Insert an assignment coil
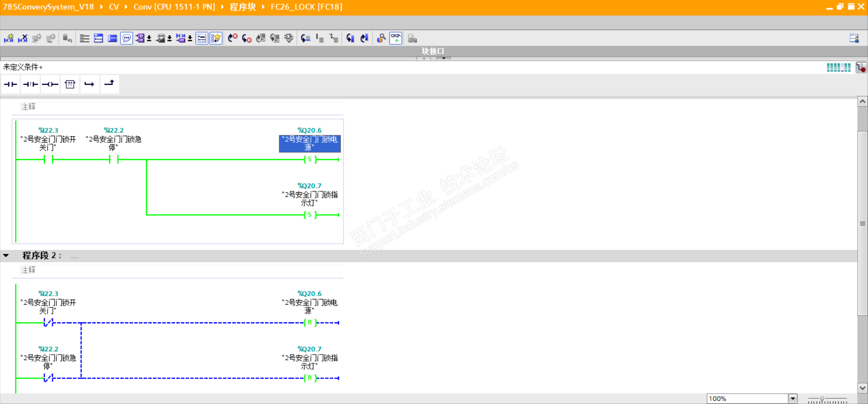Image resolution: width=868 pixels, height=404 pixels. [x=50, y=84]
